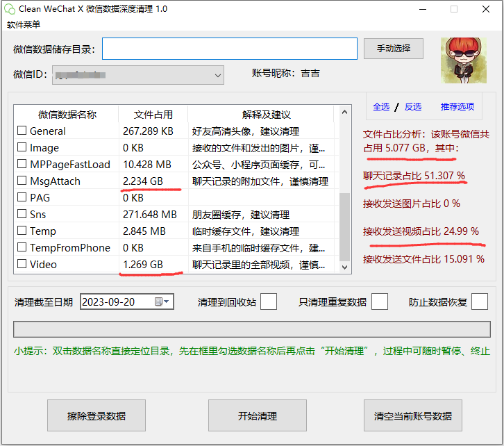Click the 清空当前账号数据 button
Screen dimensions: 504x446
(413, 415)
